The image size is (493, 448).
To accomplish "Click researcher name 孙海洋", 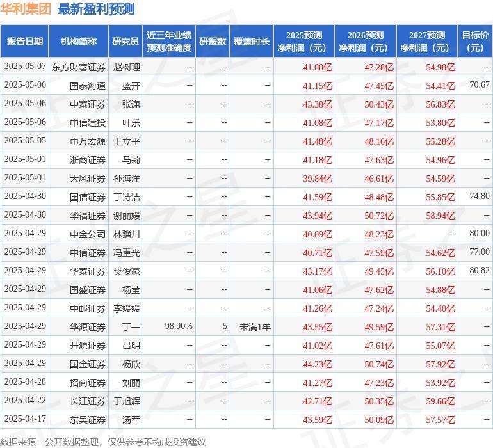I will tap(127, 179).
